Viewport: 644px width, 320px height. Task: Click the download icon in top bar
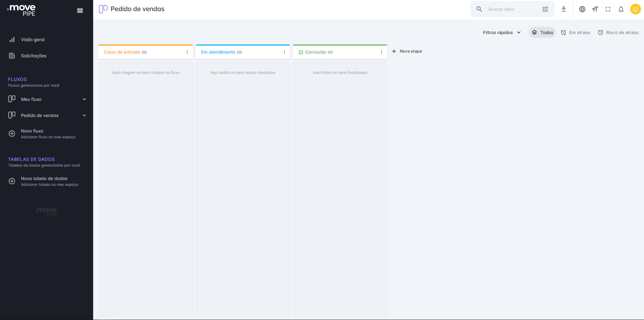tap(564, 9)
